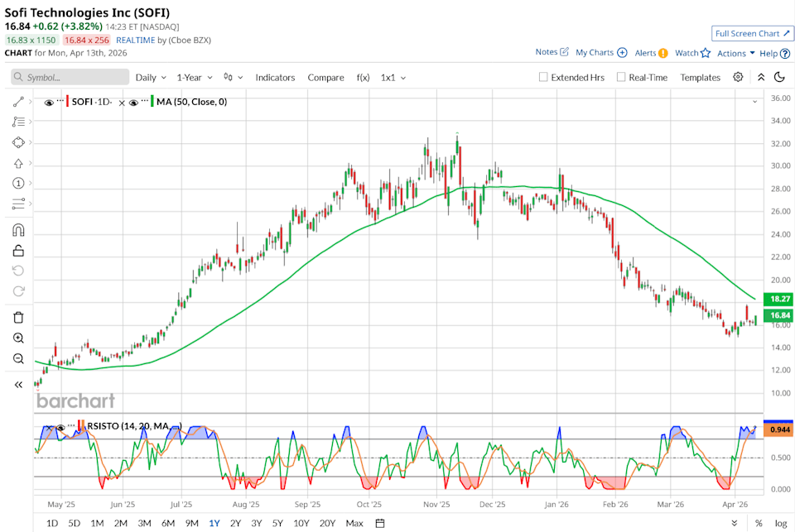Hide the MA(50) overlay with its eye toggle
795x532 pixels.
pos(132,103)
